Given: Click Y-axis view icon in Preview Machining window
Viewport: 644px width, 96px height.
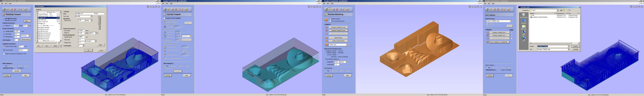Looking at the screenshot, I should 481,7.
